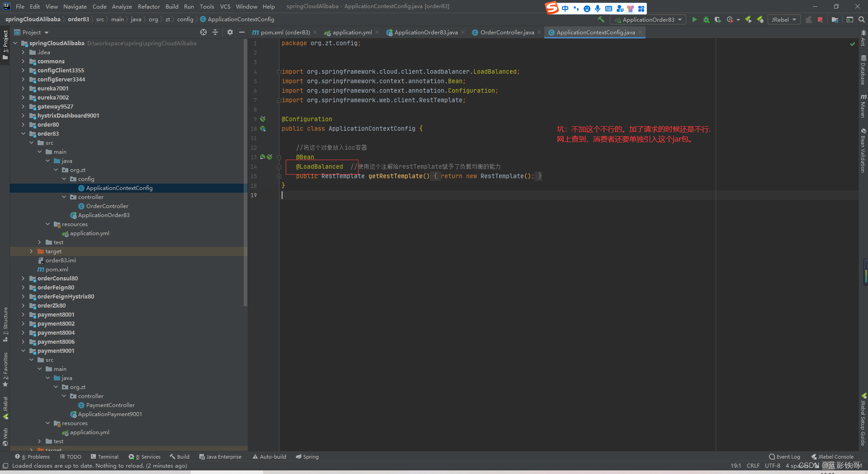This screenshot has width=868, height=474.
Task: Open ApplicationOrder83 run configuration dropdown
Action: (x=648, y=19)
